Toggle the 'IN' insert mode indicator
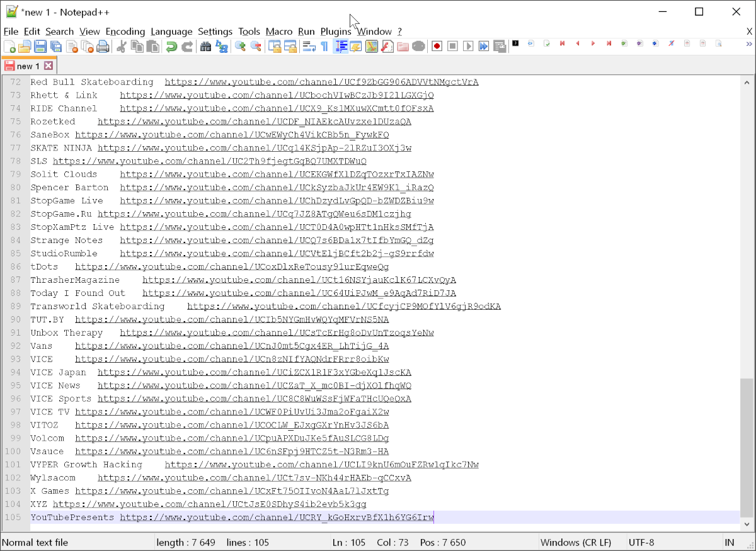 730,543
